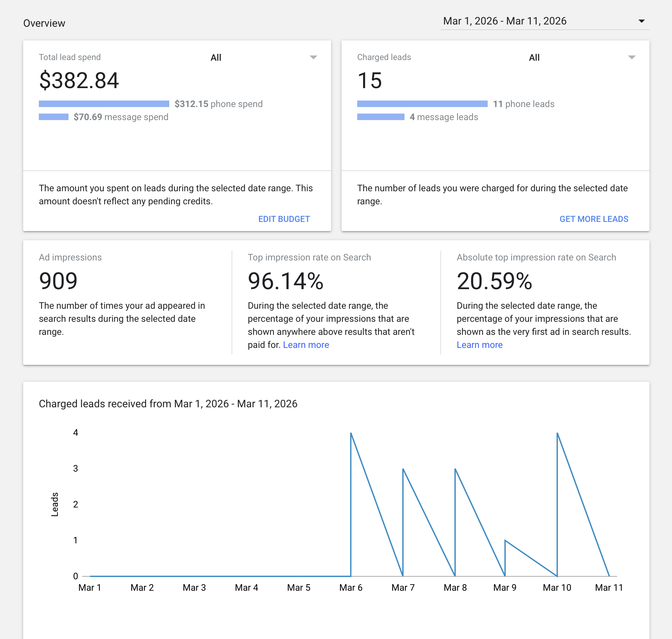Image resolution: width=672 pixels, height=639 pixels.
Task: Click the Total lead spend dropdown arrow icon
Action: 313,57
